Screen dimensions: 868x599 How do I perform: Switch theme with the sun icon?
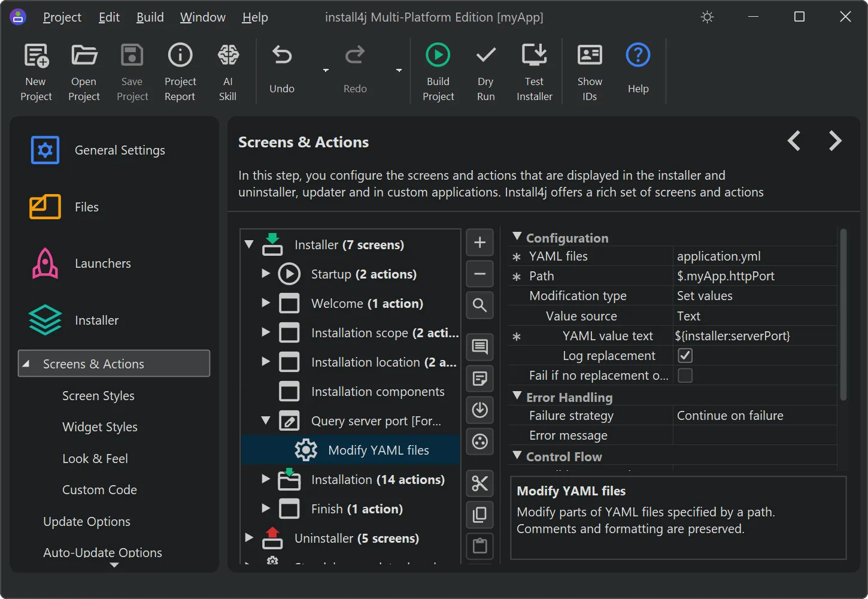point(707,17)
